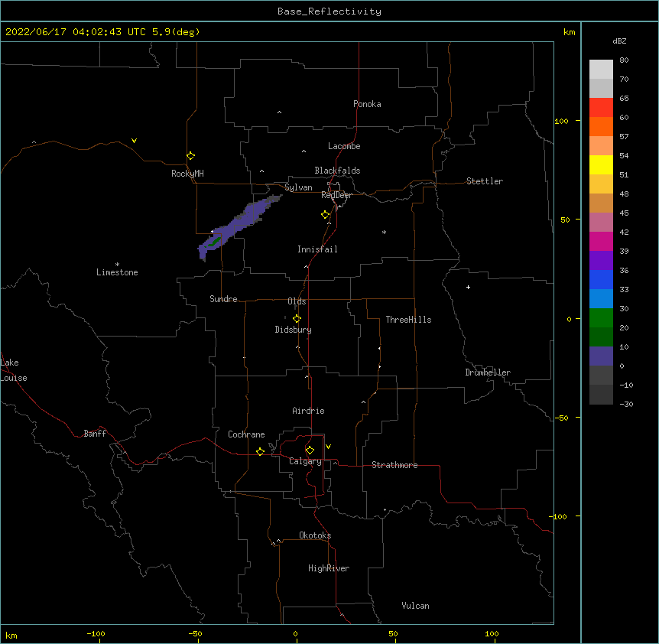Click the Innisfail town label
Image resolution: width=659 pixels, height=644 pixels.
pos(317,249)
